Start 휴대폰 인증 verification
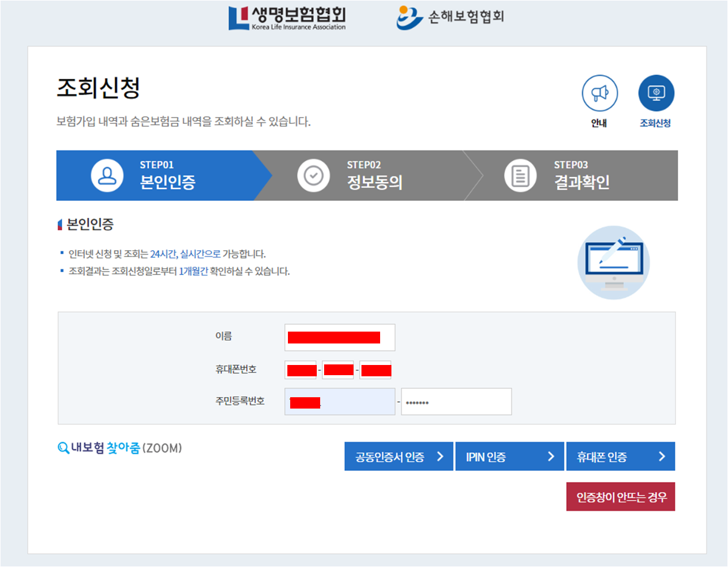The height and width of the screenshot is (567, 728). click(x=620, y=456)
